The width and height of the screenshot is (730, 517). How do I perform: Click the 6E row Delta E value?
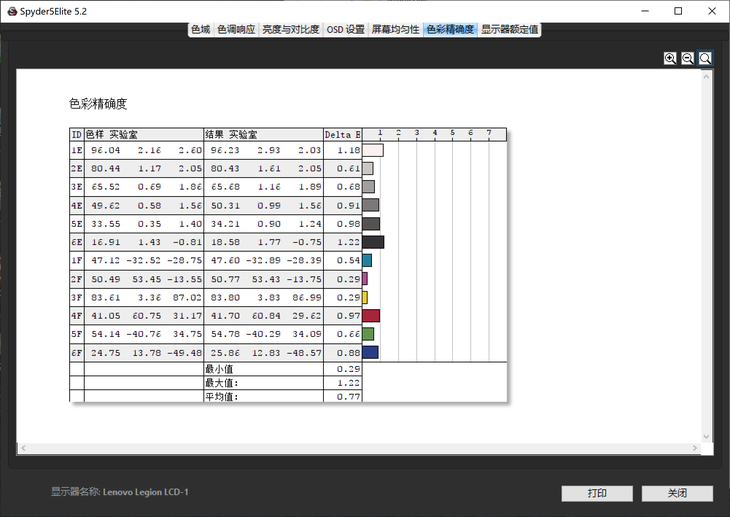pyautogui.click(x=348, y=242)
